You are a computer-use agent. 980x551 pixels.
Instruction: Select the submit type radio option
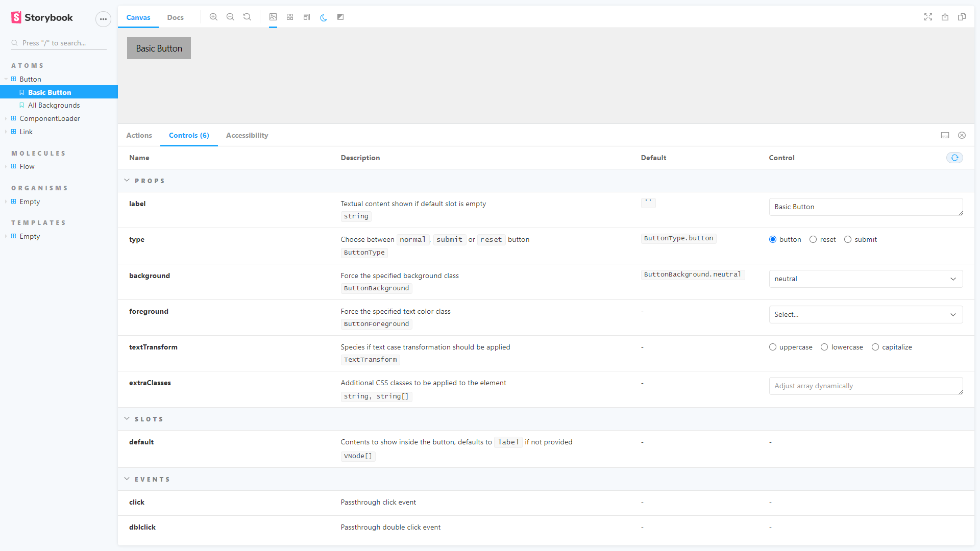pos(848,239)
